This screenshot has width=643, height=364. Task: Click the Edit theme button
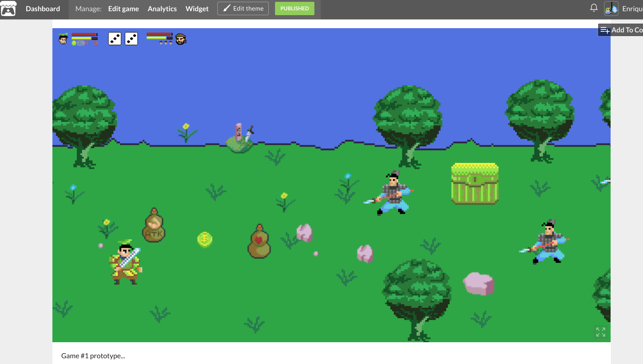coord(243,8)
